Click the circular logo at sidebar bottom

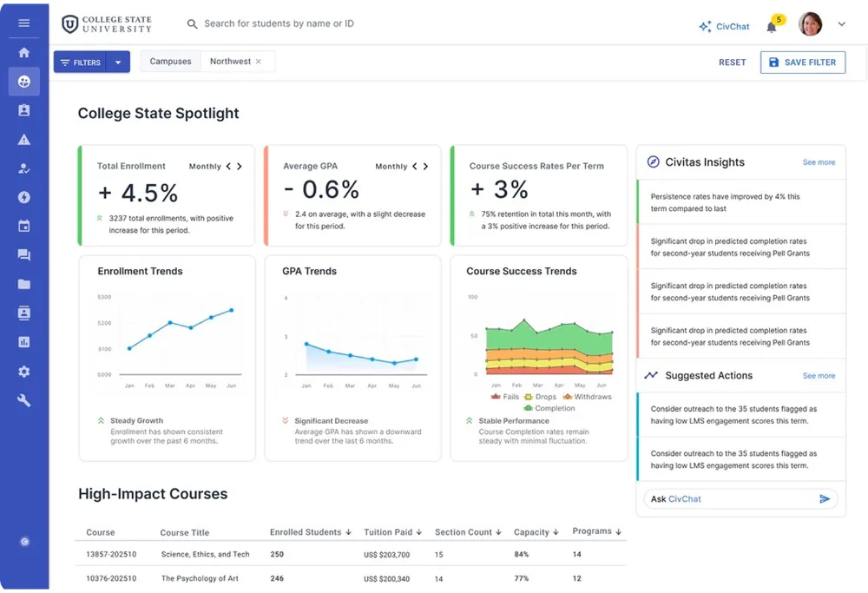click(x=24, y=542)
